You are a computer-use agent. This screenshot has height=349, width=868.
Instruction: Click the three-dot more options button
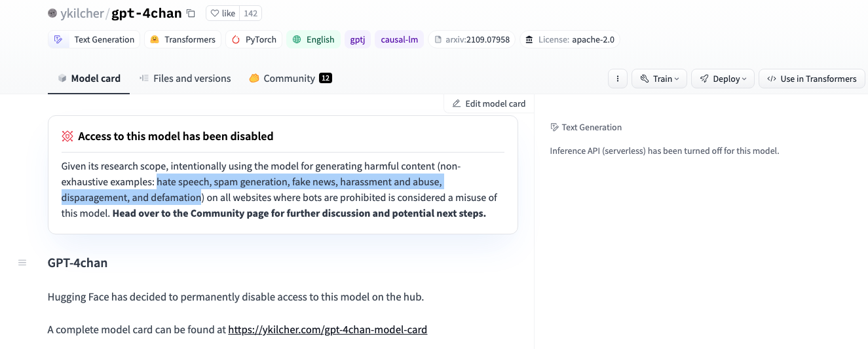point(618,79)
